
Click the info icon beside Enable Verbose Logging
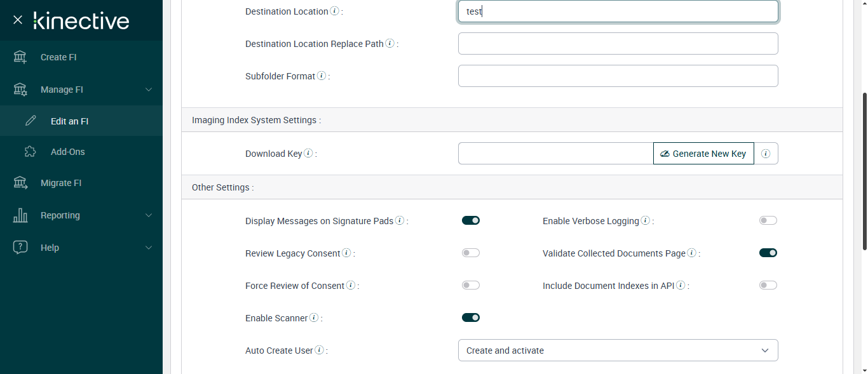646,221
